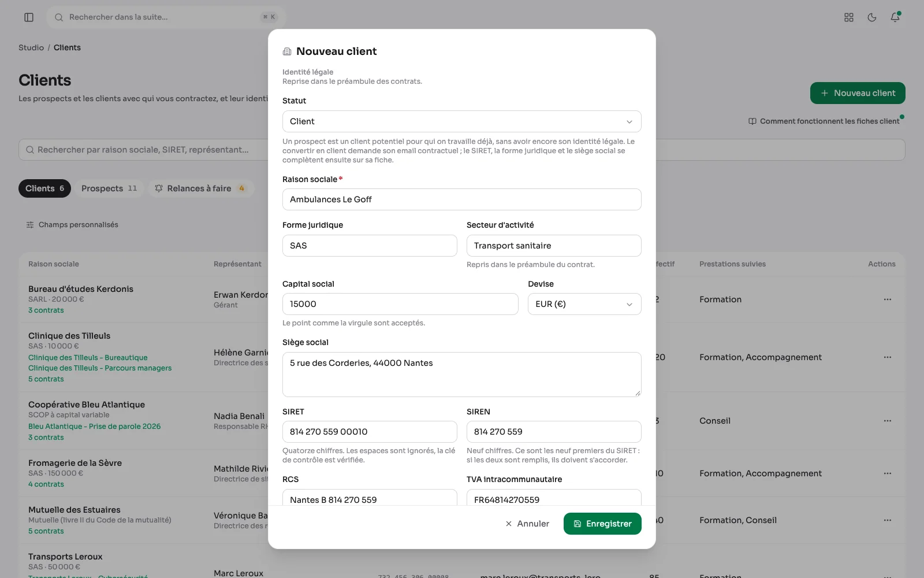
Task: Open 5 contrats under Mutuelle des Estuaires
Action: click(46, 531)
